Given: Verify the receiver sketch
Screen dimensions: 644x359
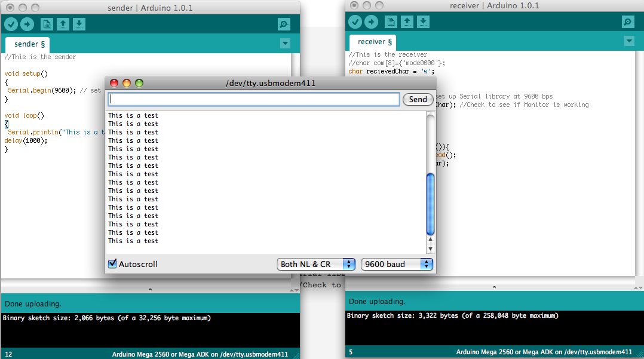Looking at the screenshot, I should pos(355,22).
